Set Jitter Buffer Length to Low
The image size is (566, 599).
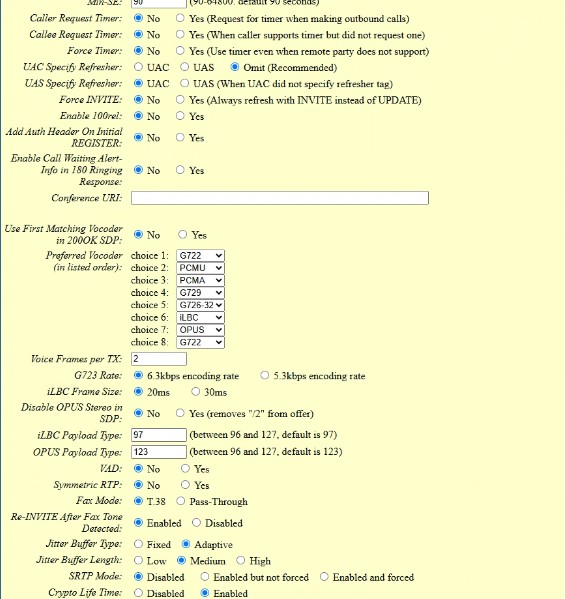pyautogui.click(x=138, y=560)
